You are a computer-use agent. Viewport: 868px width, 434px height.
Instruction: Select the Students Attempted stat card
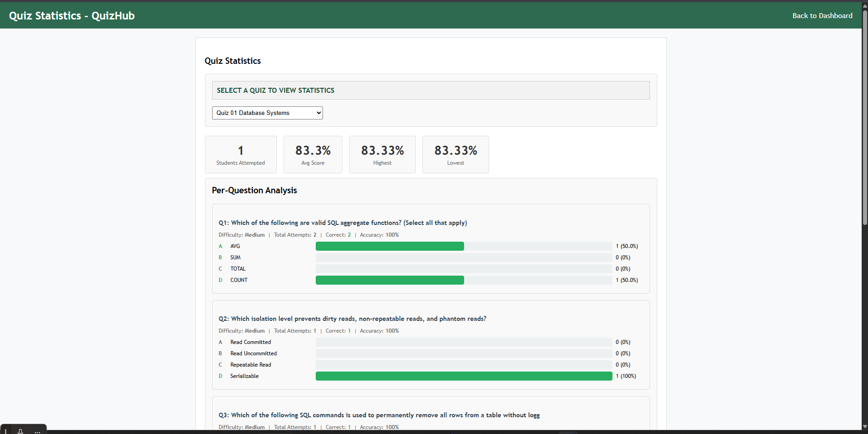[241, 155]
